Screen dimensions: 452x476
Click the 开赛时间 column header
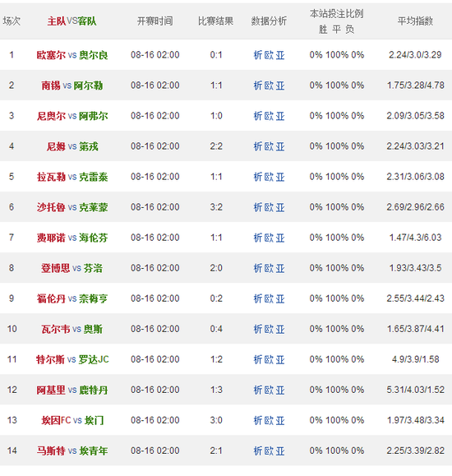pyautogui.click(x=155, y=21)
